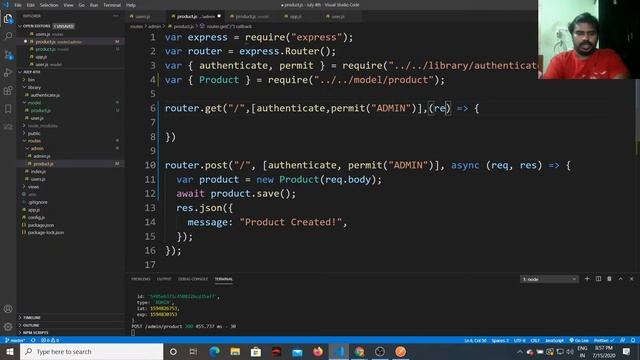Change line ending via CRLF status item

pyautogui.click(x=535, y=340)
